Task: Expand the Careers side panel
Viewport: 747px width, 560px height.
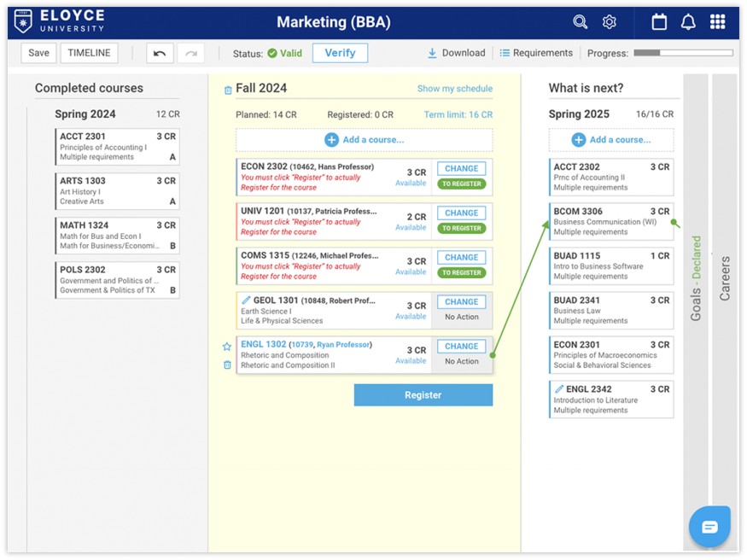Action: [725, 278]
